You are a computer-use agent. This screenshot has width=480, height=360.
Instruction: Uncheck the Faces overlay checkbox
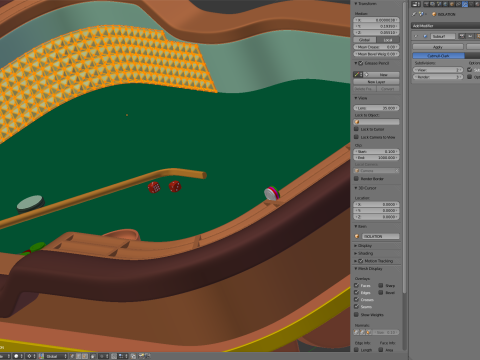tap(356, 285)
